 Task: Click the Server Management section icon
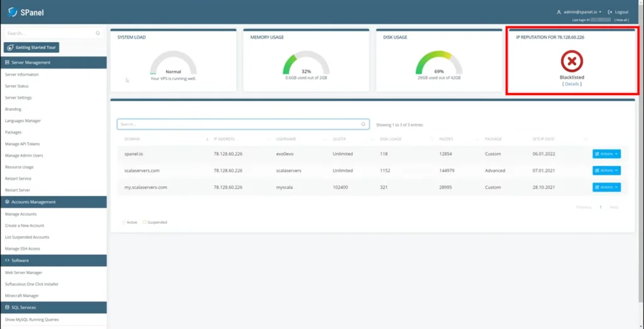point(7,62)
